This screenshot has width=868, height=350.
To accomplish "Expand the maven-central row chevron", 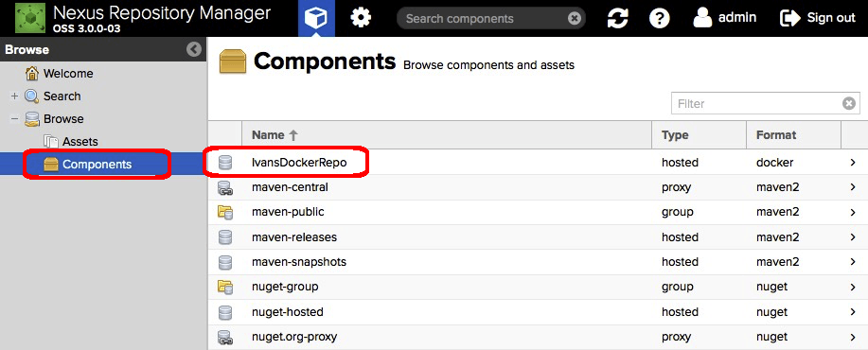I will pyautogui.click(x=853, y=187).
